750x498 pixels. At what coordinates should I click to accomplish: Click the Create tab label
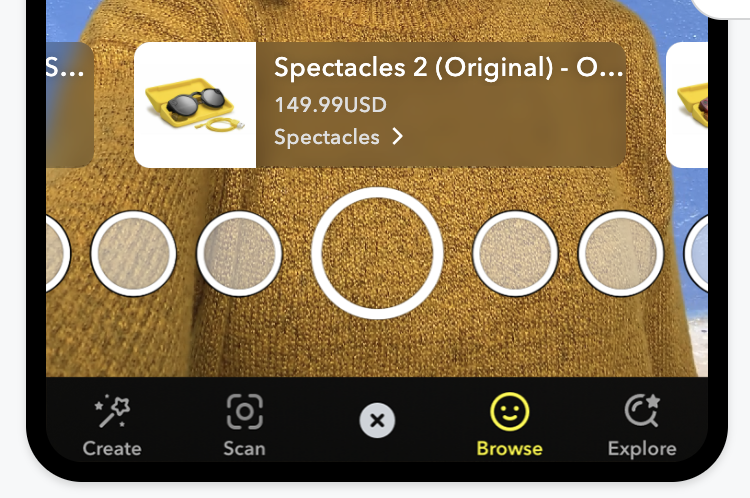tap(112, 449)
